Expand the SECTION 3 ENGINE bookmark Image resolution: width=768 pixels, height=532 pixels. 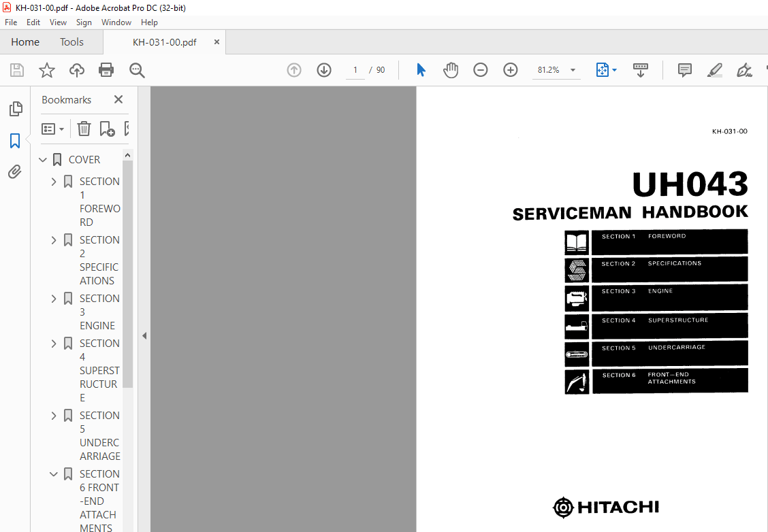point(53,298)
